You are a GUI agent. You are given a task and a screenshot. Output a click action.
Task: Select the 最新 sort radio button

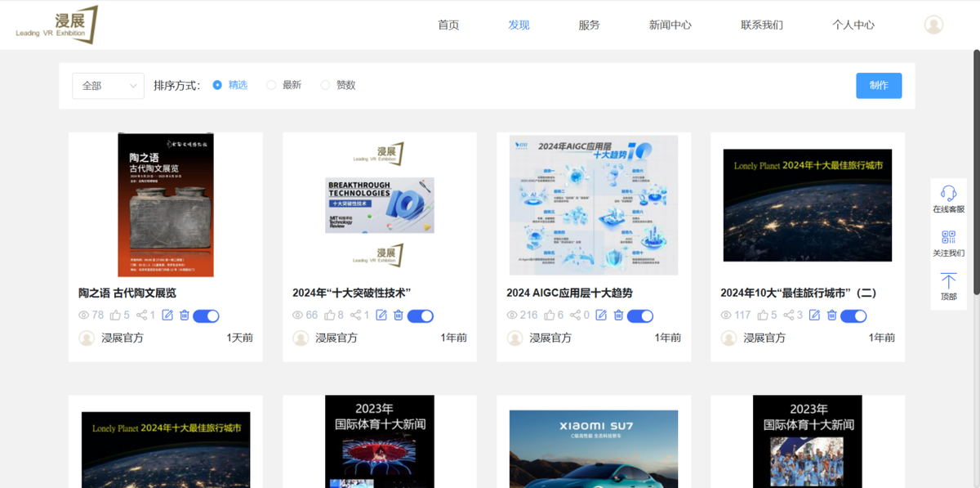click(x=271, y=85)
